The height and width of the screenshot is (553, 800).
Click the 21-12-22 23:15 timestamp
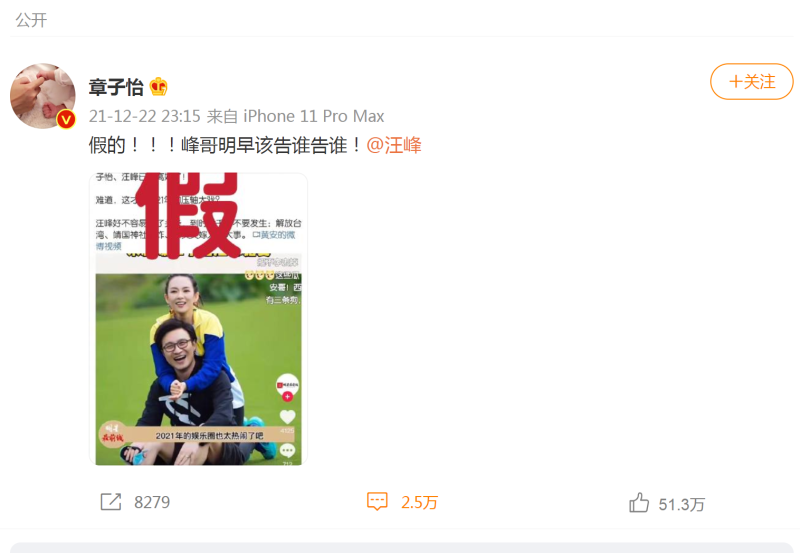145,116
